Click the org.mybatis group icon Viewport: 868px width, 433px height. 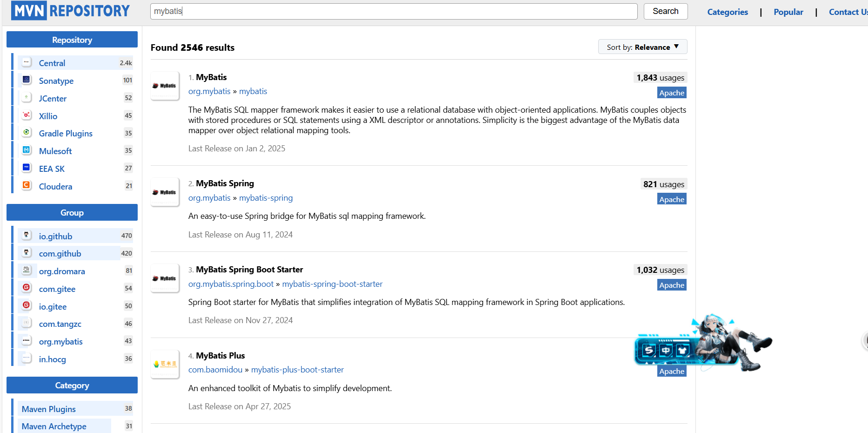pyautogui.click(x=27, y=340)
